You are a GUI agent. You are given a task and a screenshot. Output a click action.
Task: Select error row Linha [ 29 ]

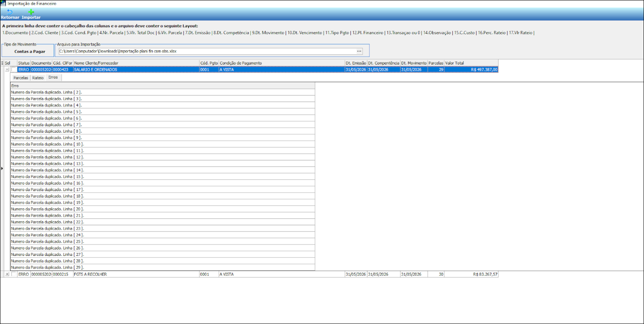(x=163, y=267)
